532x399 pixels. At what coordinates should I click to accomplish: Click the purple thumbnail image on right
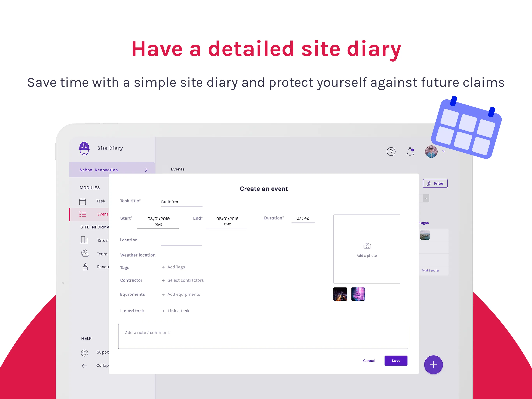click(358, 293)
